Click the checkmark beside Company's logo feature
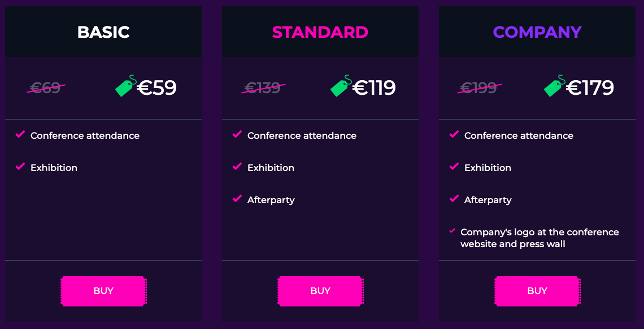 point(452,231)
